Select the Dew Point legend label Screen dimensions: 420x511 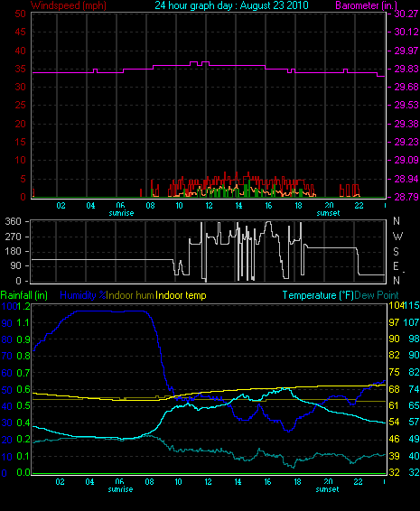(377, 295)
